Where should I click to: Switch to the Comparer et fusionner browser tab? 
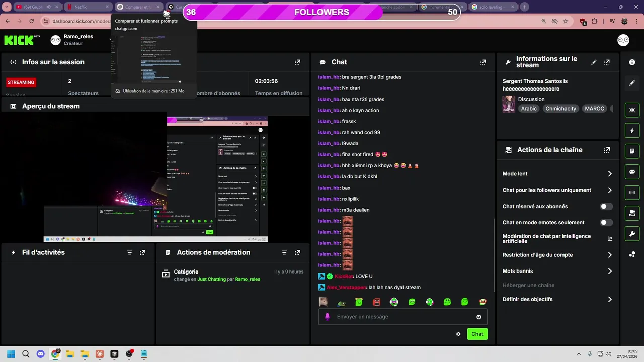pyautogui.click(x=139, y=7)
